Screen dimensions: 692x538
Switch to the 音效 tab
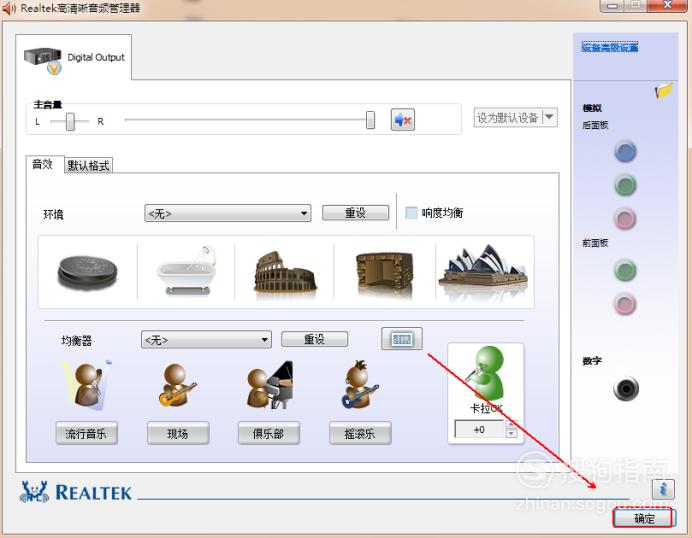(x=43, y=165)
